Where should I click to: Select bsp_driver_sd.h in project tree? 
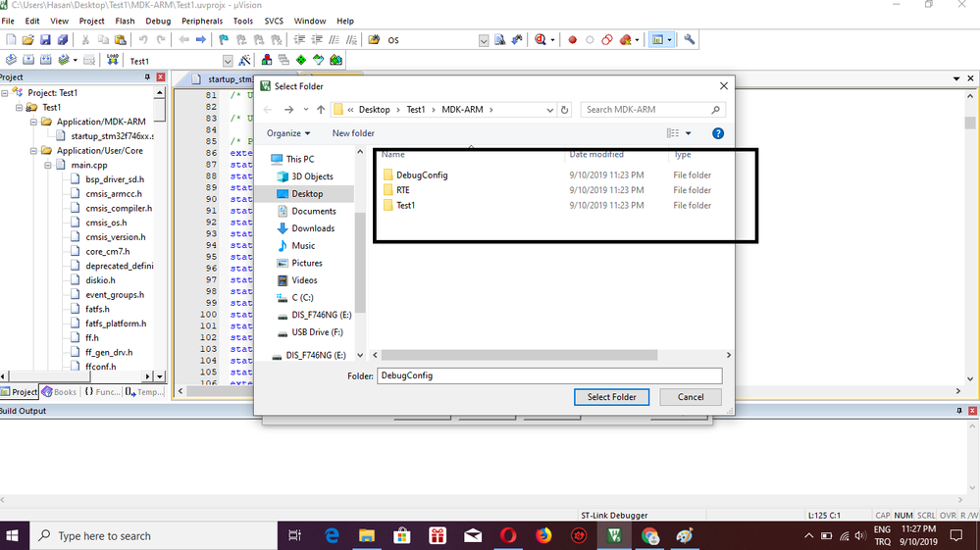tap(115, 179)
